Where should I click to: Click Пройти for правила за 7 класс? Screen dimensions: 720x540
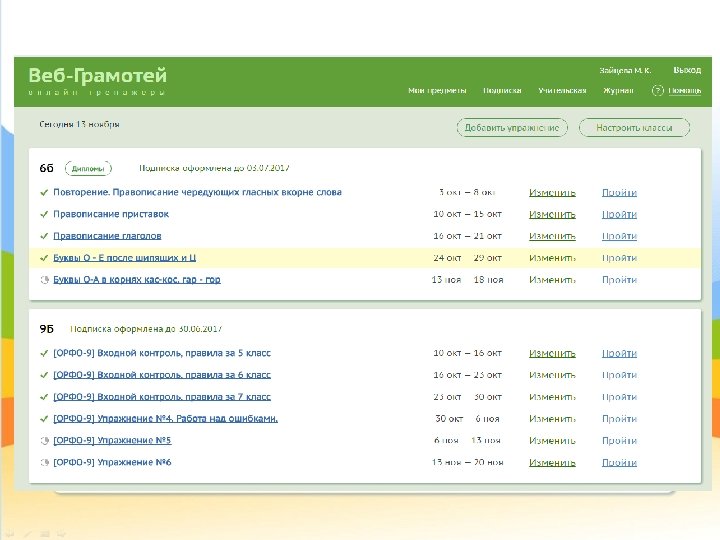[619, 397]
